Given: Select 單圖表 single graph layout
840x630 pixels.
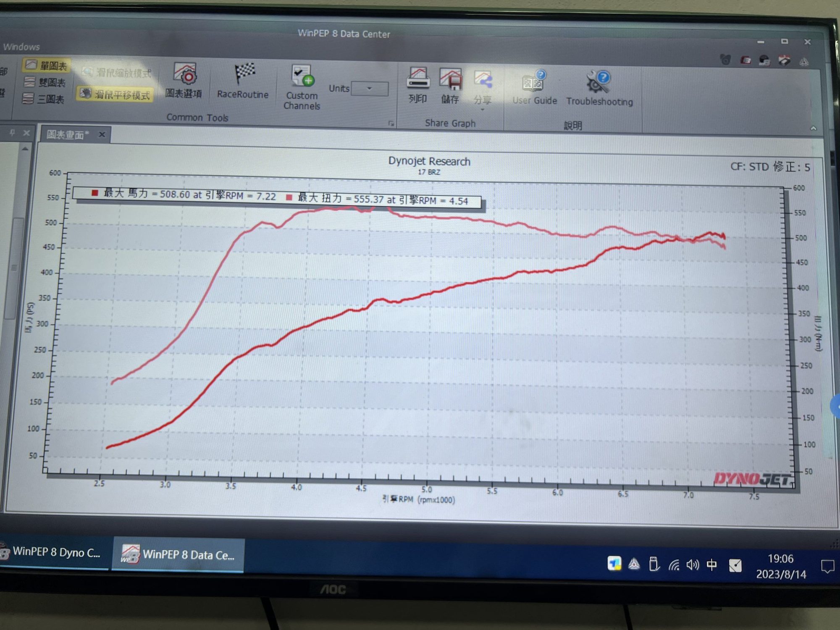Looking at the screenshot, I should (x=46, y=66).
